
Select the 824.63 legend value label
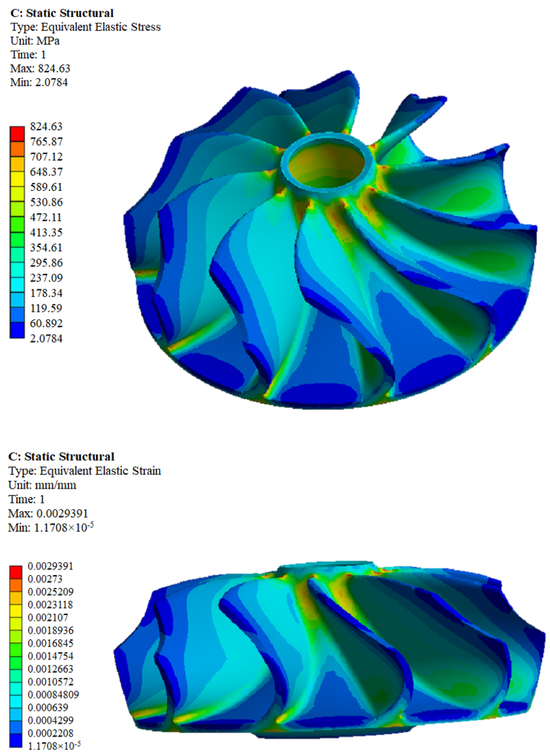coord(46,127)
